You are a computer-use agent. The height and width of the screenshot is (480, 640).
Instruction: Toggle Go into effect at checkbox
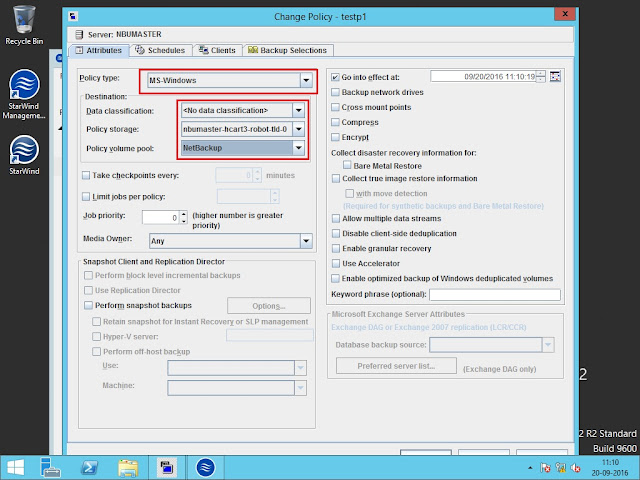335,77
